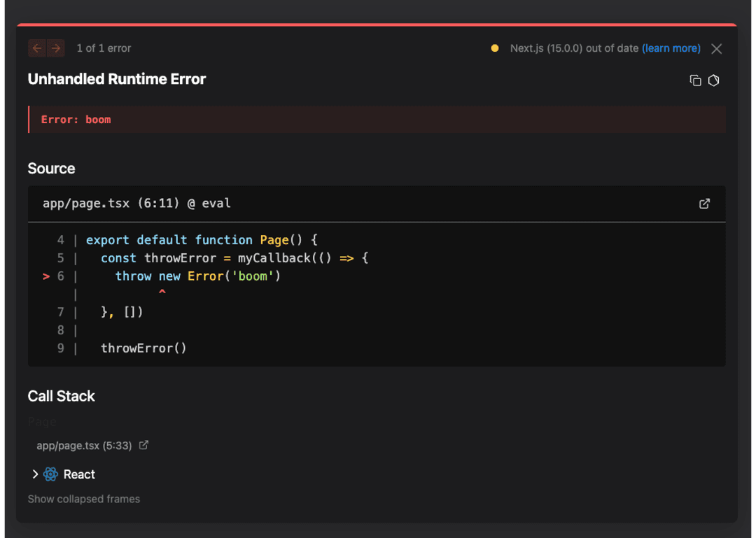
Task: Copy the error message using the copy icon
Action: (695, 80)
